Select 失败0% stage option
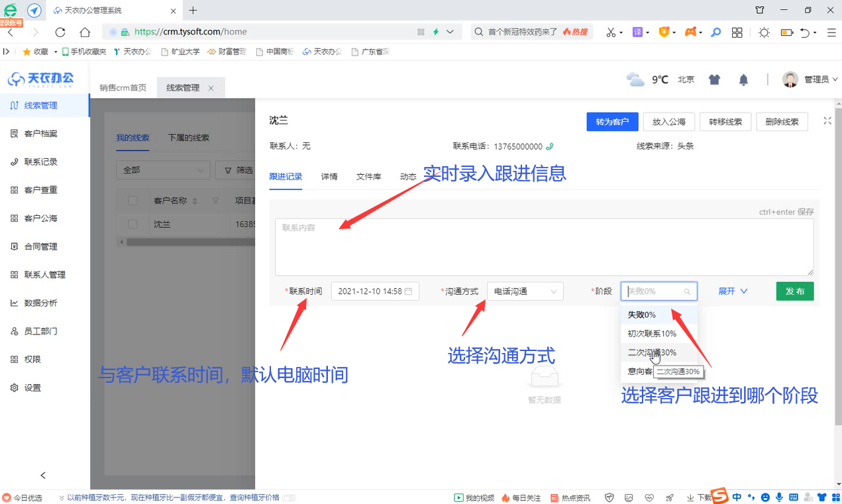The height and width of the screenshot is (504, 842). click(659, 315)
